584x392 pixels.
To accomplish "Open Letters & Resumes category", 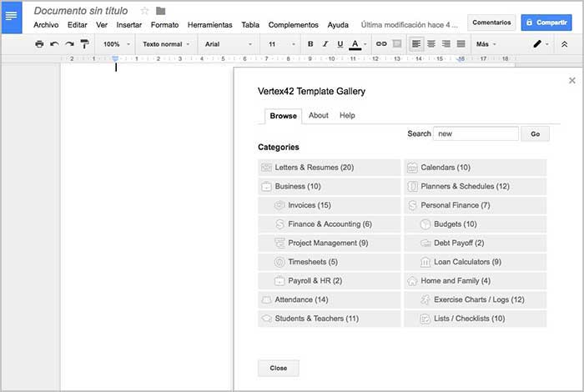I will (x=330, y=168).
